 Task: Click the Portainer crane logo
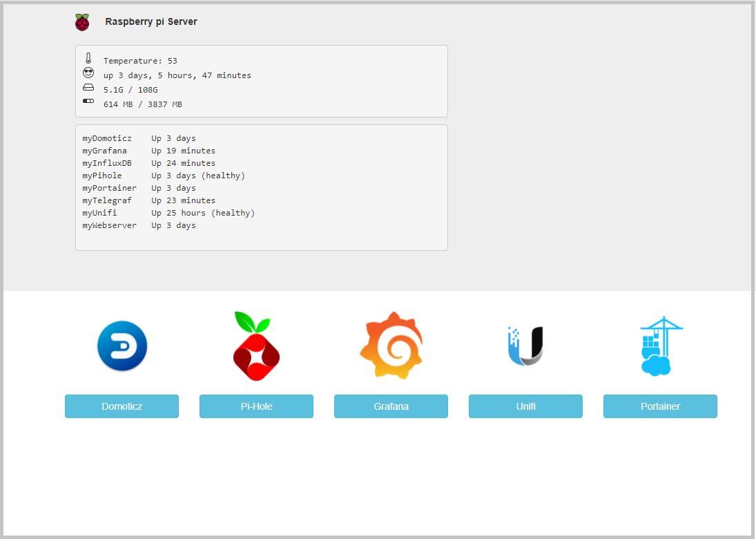pos(660,346)
